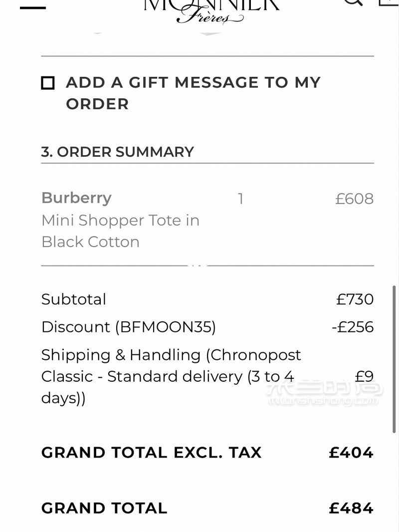Click the 'Add a gift message to my order' label

pyautogui.click(x=193, y=93)
